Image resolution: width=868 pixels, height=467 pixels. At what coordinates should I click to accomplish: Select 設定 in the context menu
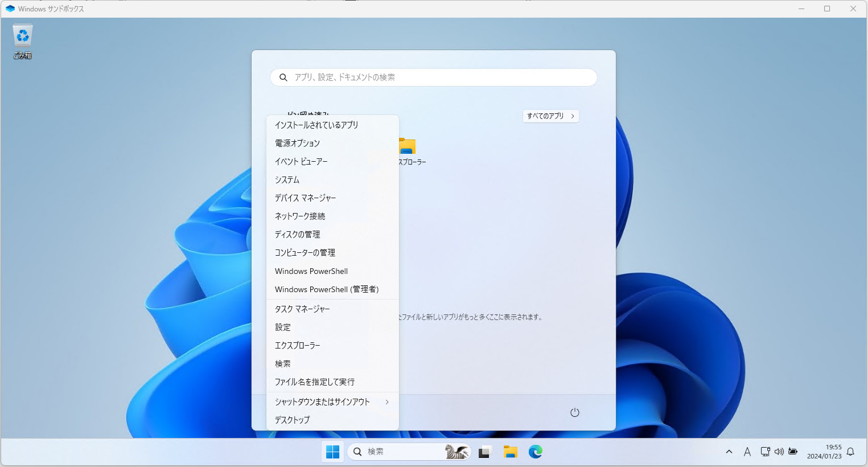point(332,327)
